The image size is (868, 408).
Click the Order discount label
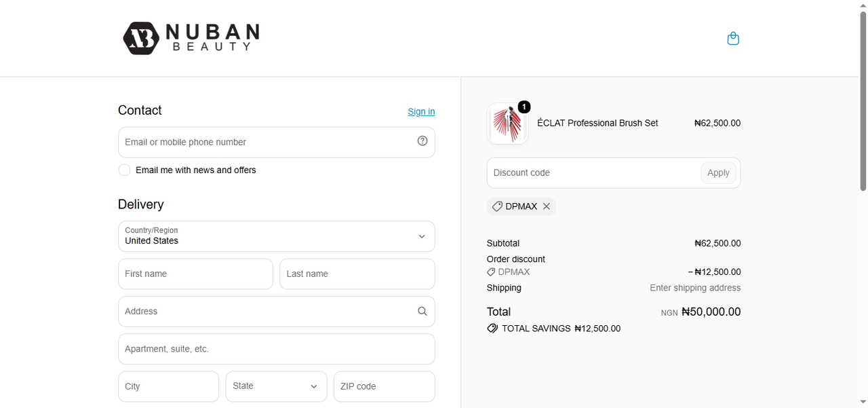click(516, 259)
